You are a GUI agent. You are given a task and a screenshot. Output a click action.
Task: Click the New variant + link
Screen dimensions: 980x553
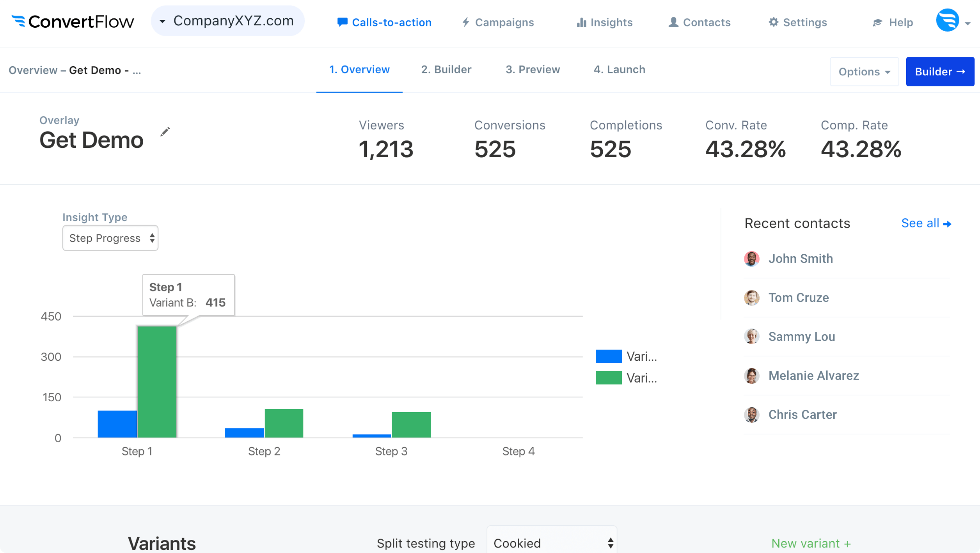coord(811,543)
